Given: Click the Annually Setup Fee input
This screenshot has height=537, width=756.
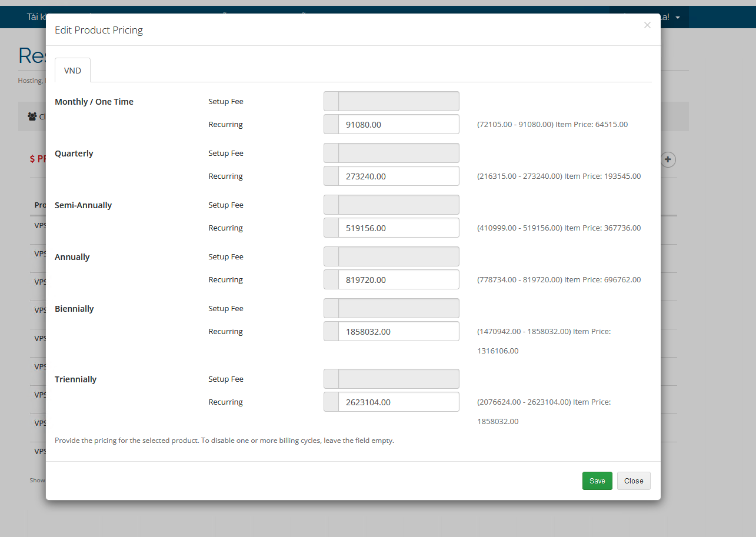Looking at the screenshot, I should [398, 256].
